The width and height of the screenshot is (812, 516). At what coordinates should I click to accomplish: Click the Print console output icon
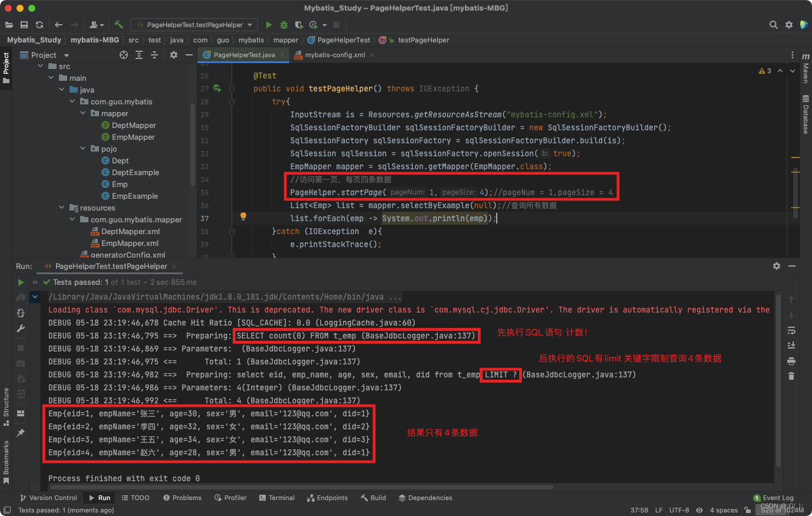(x=791, y=361)
